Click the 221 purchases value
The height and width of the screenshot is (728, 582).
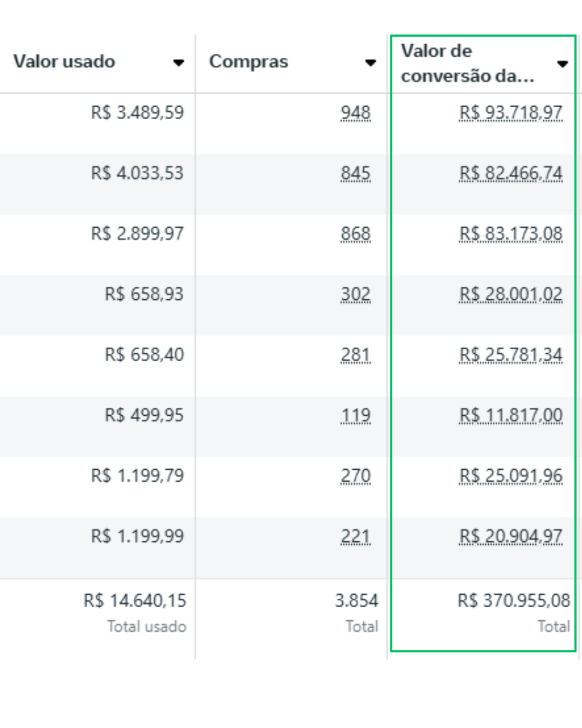(356, 536)
